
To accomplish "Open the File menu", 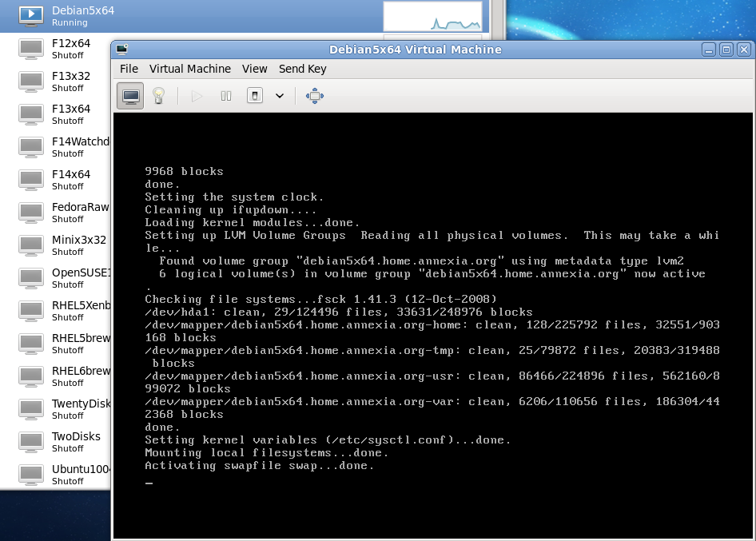I will pos(129,69).
